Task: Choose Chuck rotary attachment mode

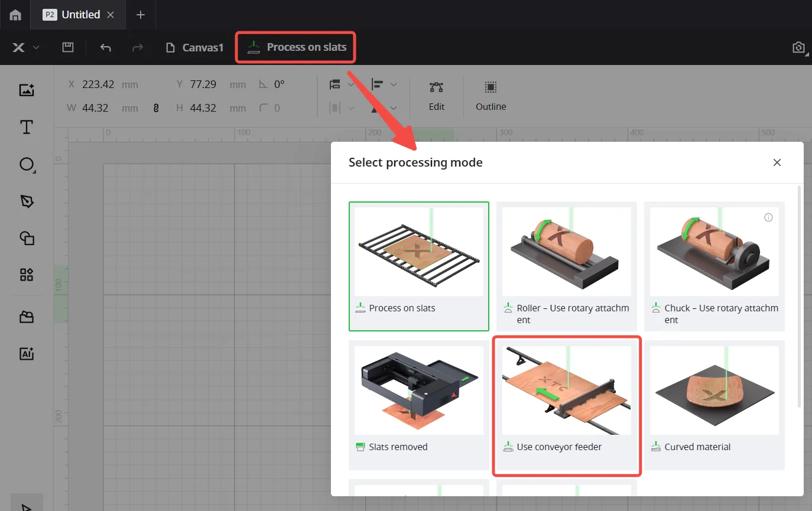Action: [x=714, y=266]
